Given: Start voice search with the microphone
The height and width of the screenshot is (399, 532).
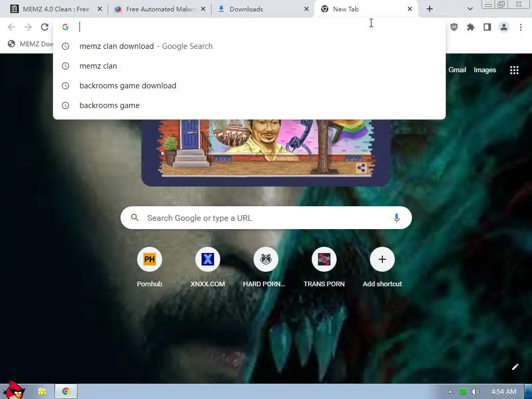Looking at the screenshot, I should [396, 218].
